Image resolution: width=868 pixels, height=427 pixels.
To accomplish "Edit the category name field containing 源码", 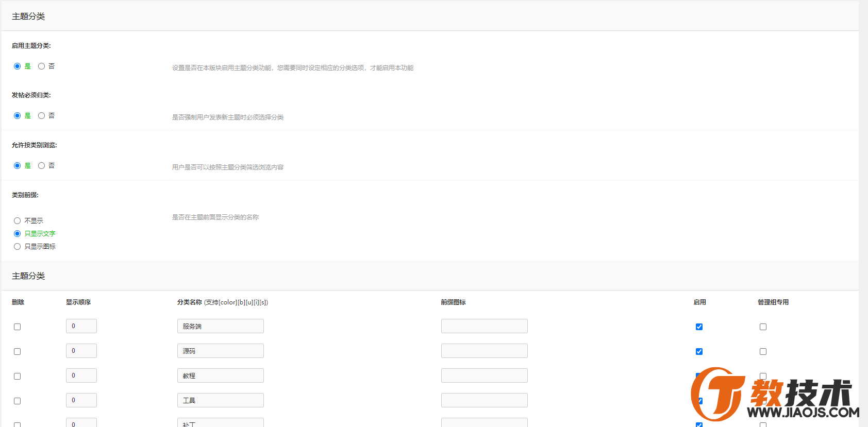I will point(221,351).
